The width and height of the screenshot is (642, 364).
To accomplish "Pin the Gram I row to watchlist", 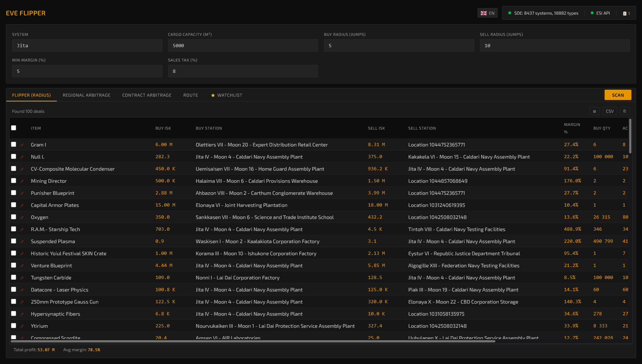I will point(22,145).
